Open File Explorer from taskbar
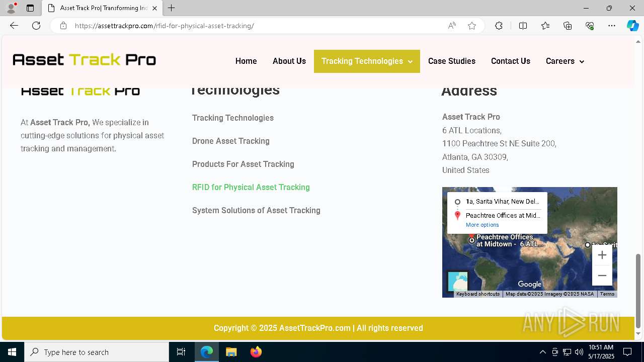 coord(231,352)
